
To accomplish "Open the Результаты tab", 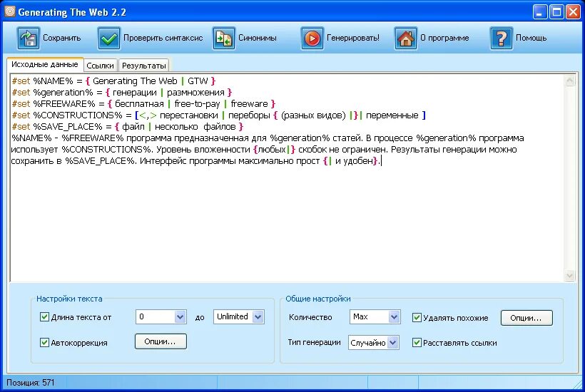I will pos(143,66).
